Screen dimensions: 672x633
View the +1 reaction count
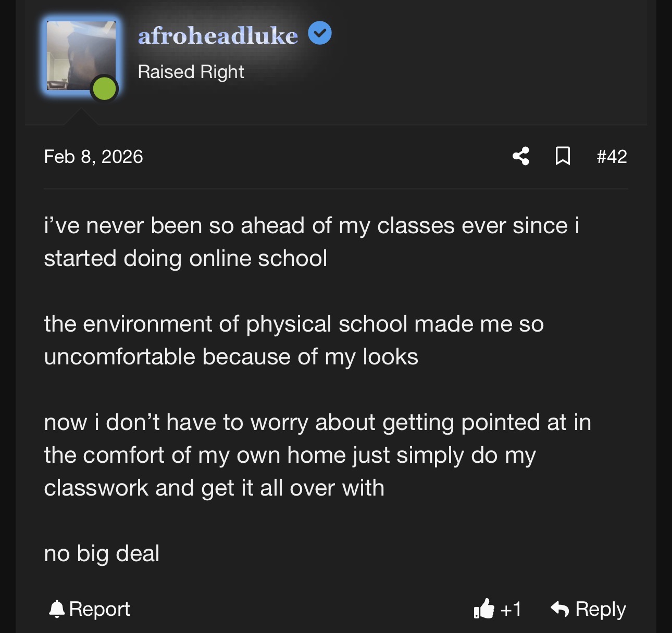(x=511, y=609)
